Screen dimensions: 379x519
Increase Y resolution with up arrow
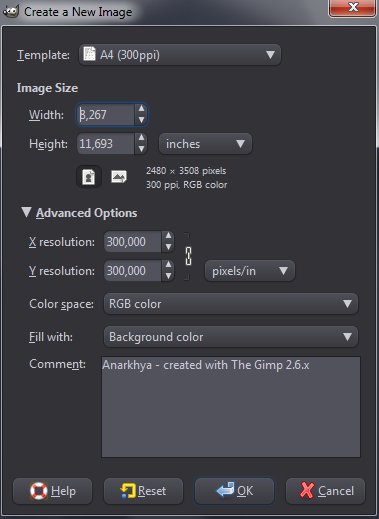click(168, 265)
